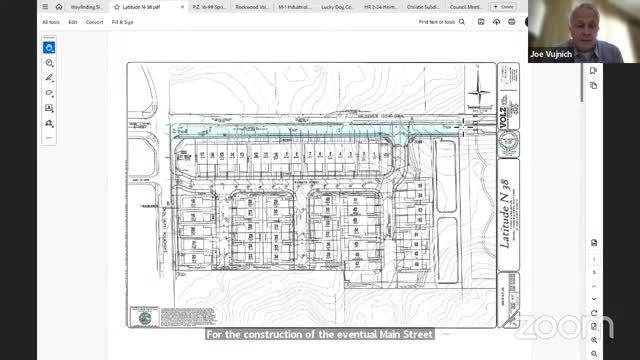The width and height of the screenshot is (640, 360).
Task: Open the page thumbnails (copy) icon on the right
Action: (x=593, y=86)
